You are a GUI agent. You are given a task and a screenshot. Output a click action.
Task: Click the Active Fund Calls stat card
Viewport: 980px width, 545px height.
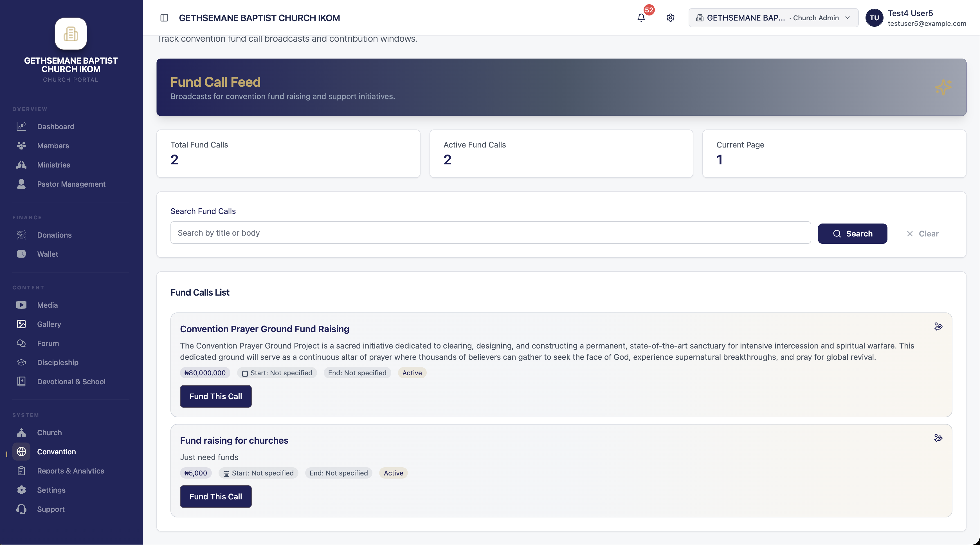click(561, 153)
